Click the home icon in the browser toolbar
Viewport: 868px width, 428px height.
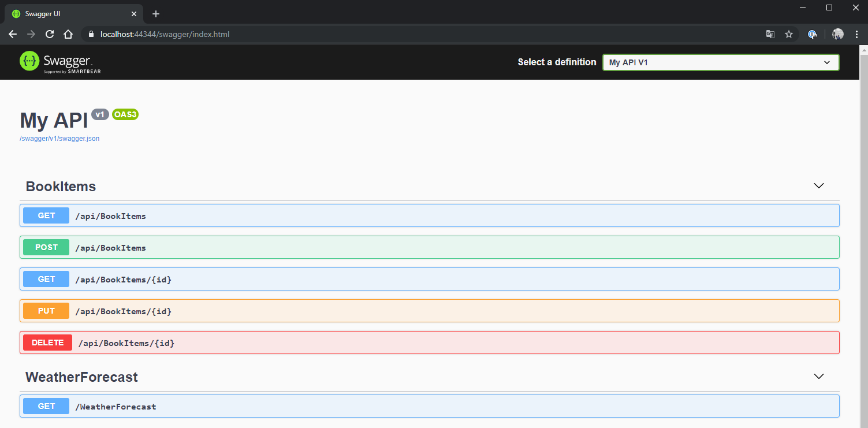68,34
